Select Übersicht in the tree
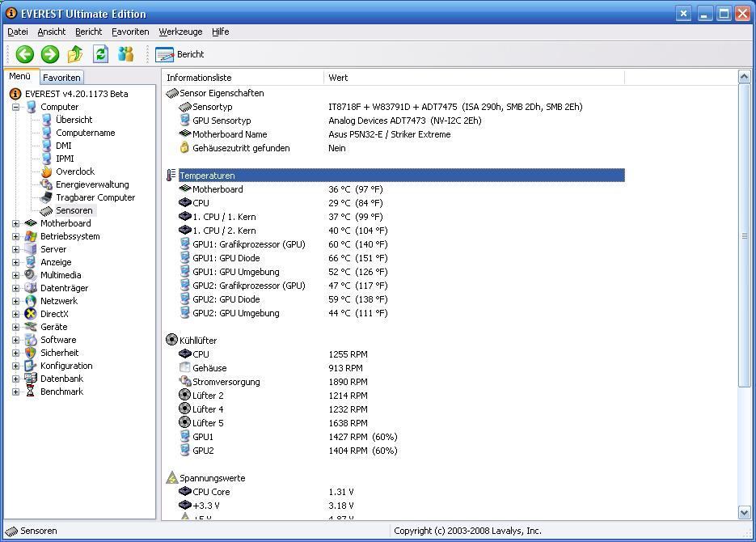Viewport: 756px width, 542px height. pyautogui.click(x=74, y=120)
